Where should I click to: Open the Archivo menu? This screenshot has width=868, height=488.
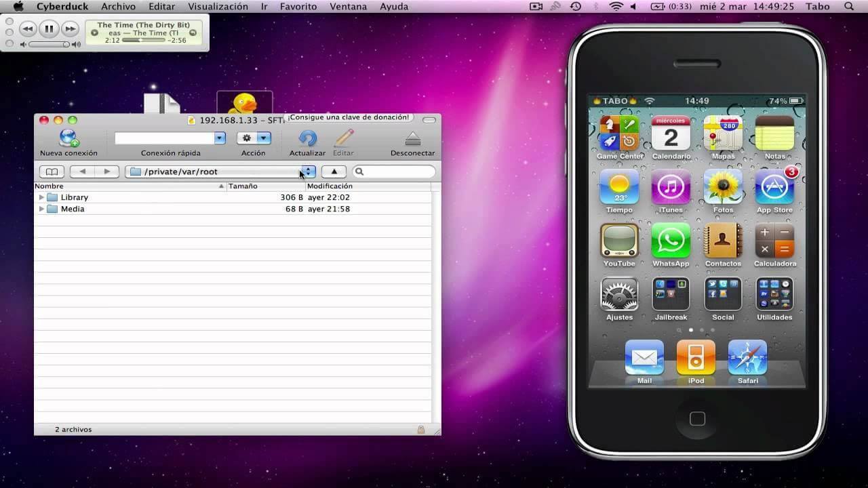pyautogui.click(x=118, y=6)
